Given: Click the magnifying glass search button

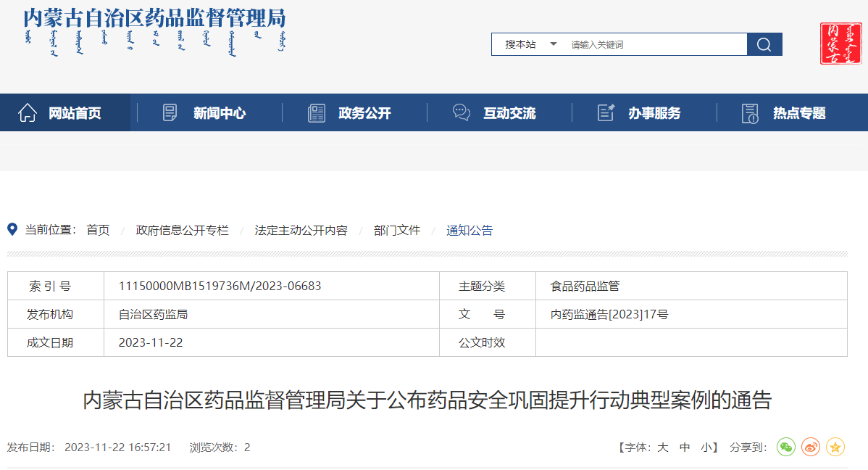Looking at the screenshot, I should coord(764,44).
